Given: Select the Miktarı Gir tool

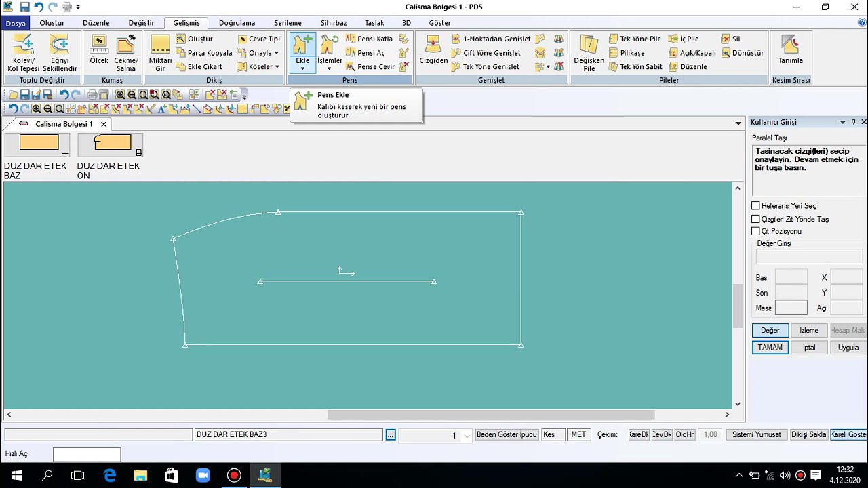Looking at the screenshot, I should [x=160, y=54].
